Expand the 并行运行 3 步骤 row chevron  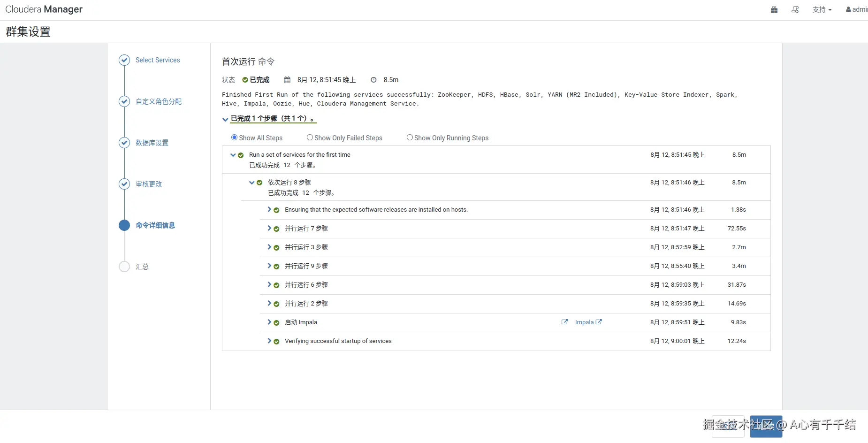coord(269,247)
